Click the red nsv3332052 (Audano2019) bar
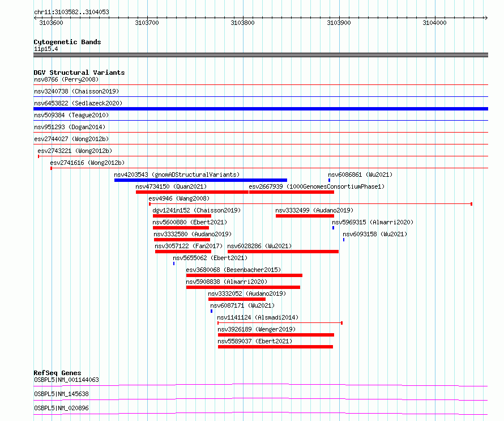 pyautogui.click(x=237, y=299)
